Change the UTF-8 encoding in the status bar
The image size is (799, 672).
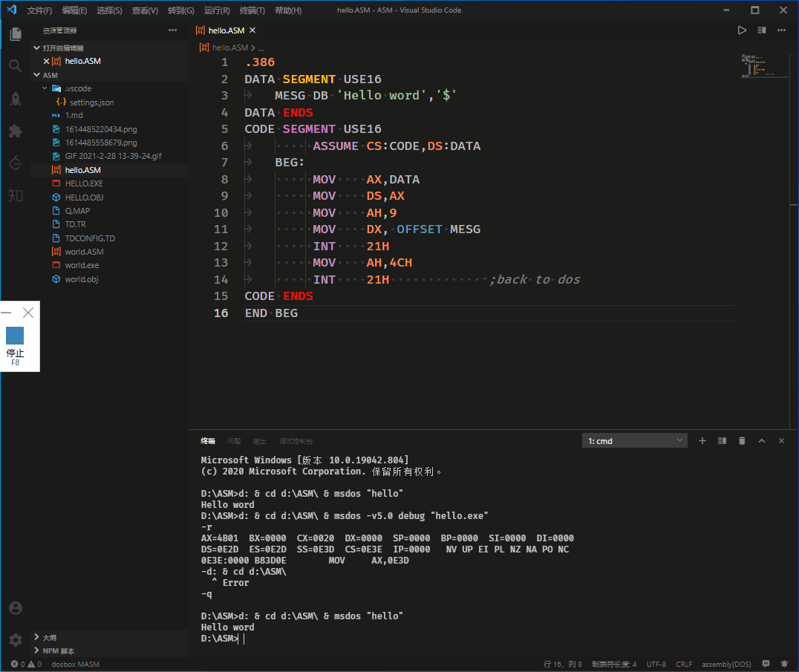(x=656, y=664)
